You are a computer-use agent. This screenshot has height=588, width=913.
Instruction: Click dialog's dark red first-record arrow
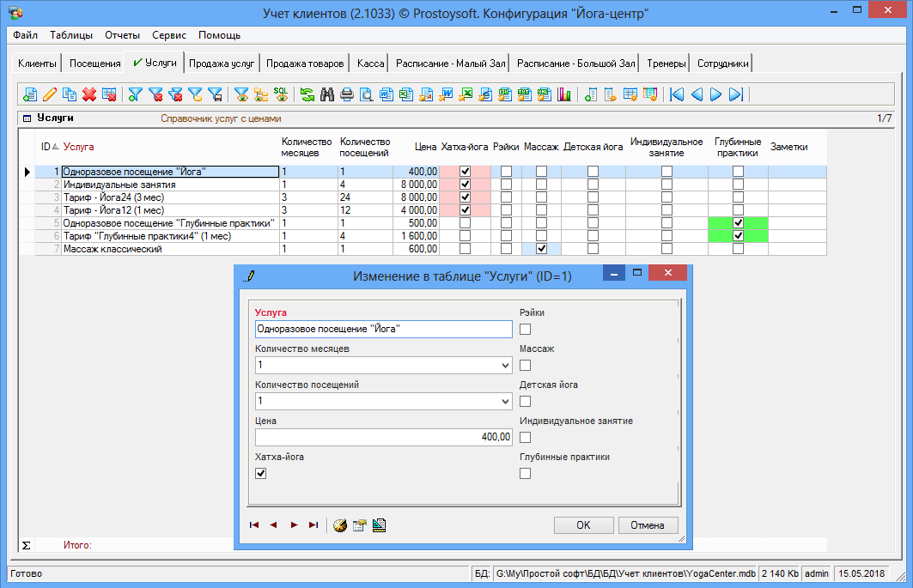[254, 525]
